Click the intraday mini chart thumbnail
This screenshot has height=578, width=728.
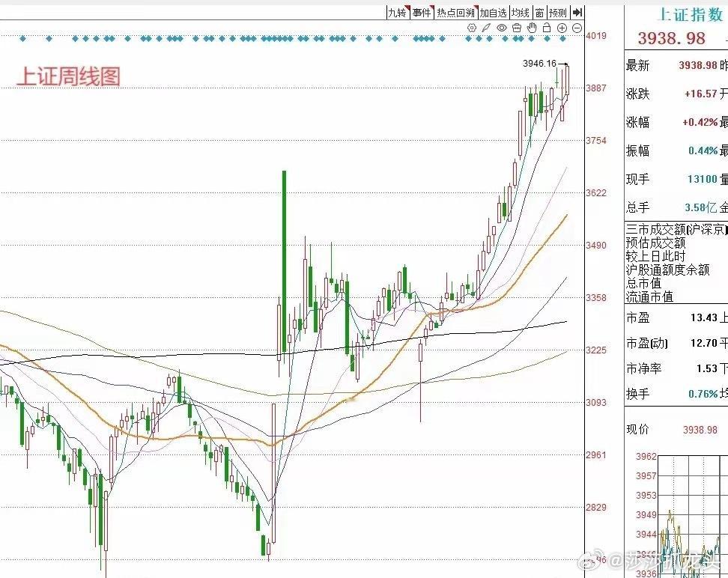[x=693, y=517]
